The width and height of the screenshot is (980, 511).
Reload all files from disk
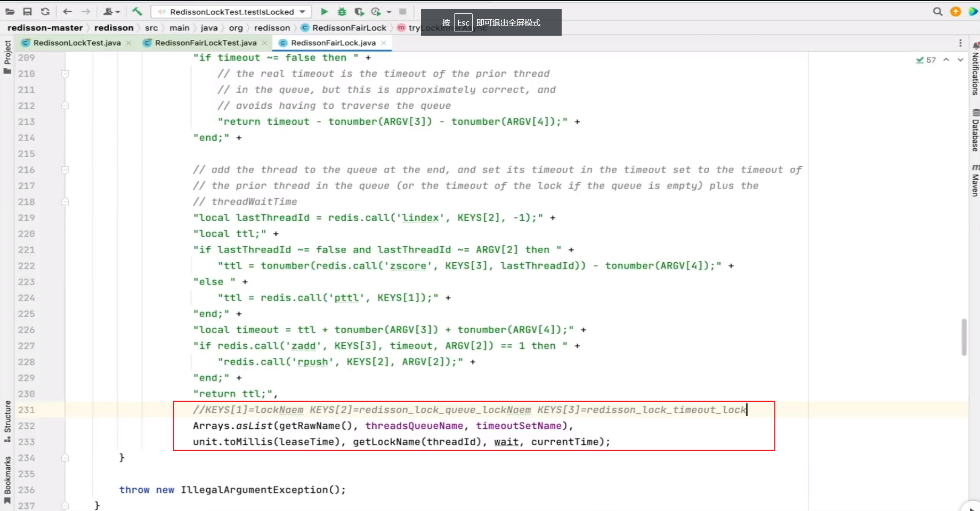[45, 11]
